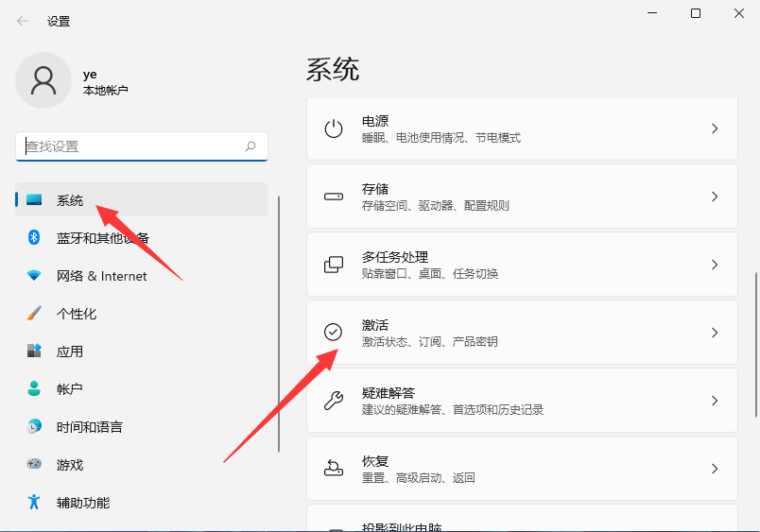The height and width of the screenshot is (532, 760).
Task: Open the 电源 settings title
Action: [x=375, y=121]
